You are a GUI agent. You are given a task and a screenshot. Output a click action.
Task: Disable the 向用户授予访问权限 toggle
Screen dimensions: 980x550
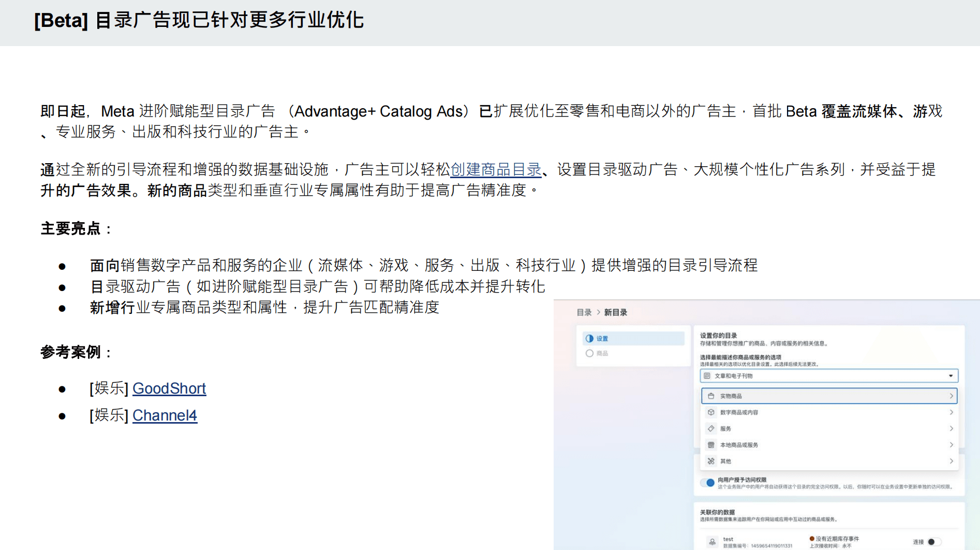coord(708,483)
